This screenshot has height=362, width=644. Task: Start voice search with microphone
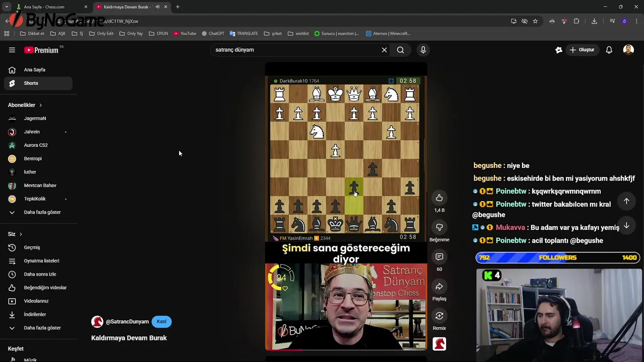pyautogui.click(x=423, y=50)
